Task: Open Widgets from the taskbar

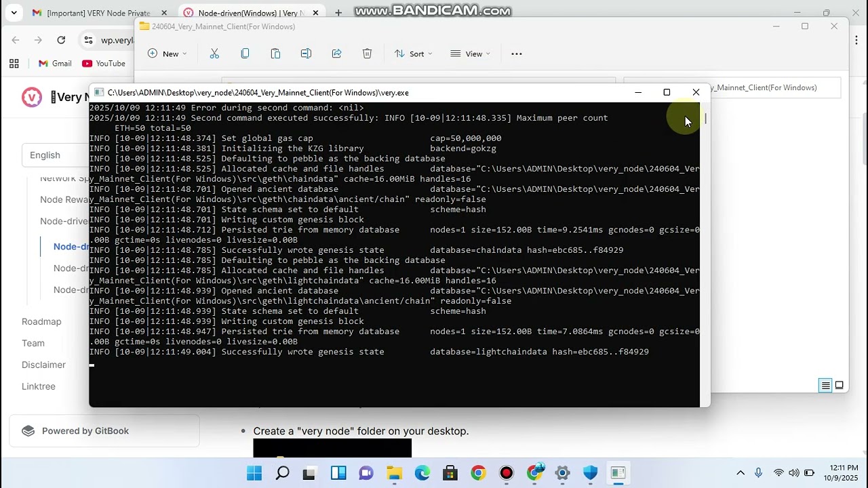Action: tap(338, 473)
